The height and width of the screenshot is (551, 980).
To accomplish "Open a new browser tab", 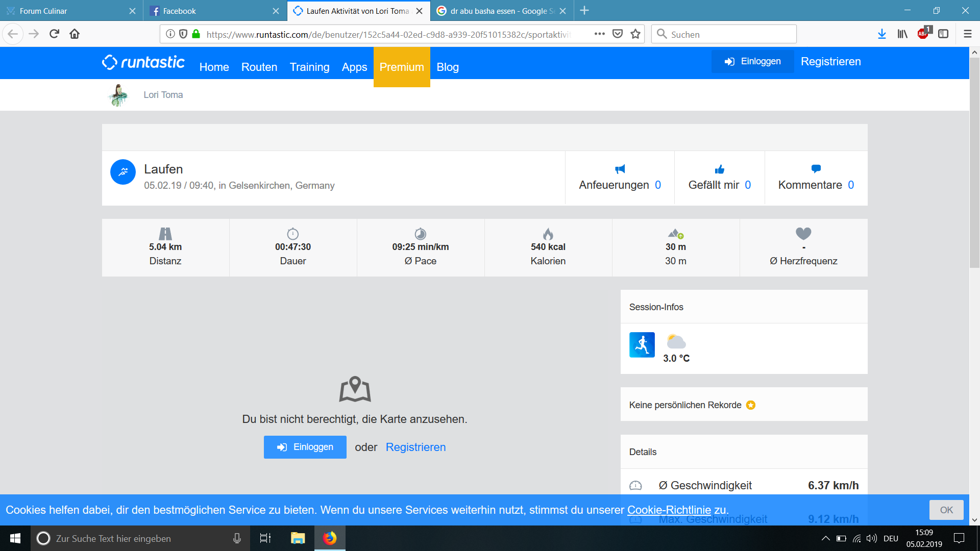I will point(584,10).
